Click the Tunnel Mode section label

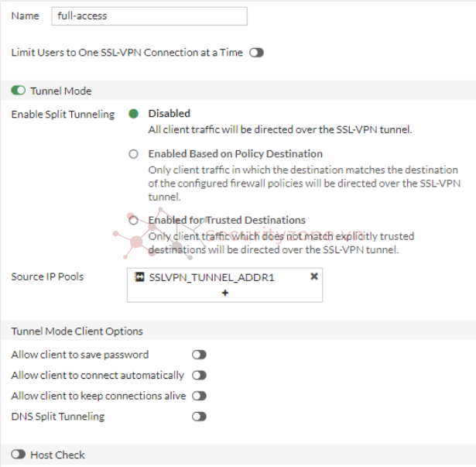60,91
